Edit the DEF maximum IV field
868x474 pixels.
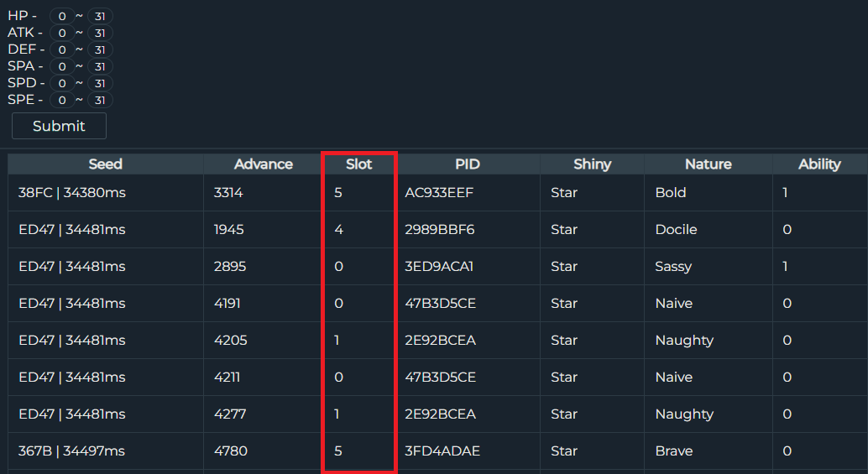coord(100,49)
